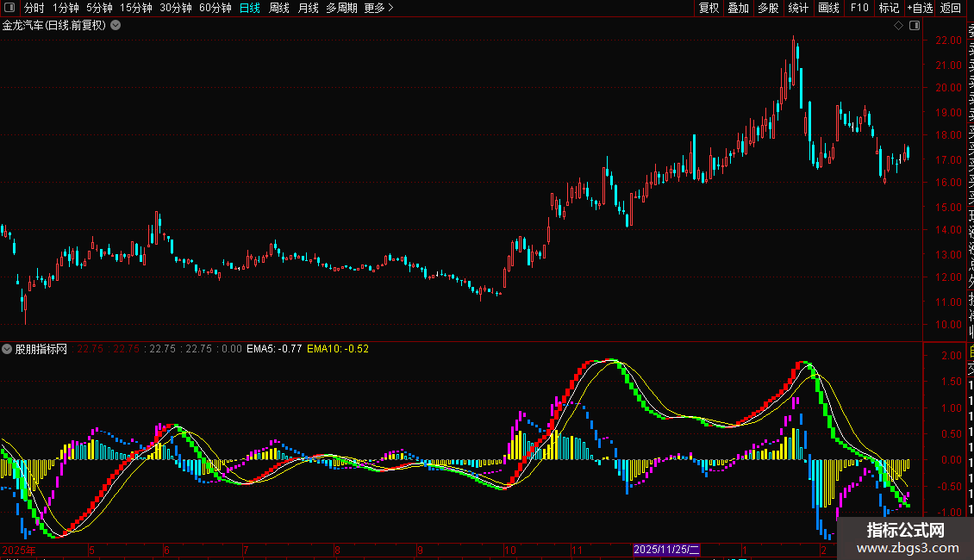Viewport: 974px width, 560px height.
Task: Click the 2025年 label on time axis
Action: pyautogui.click(x=19, y=550)
